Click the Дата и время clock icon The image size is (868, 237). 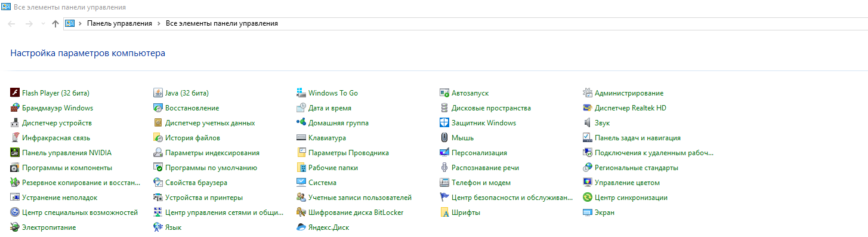click(x=301, y=107)
